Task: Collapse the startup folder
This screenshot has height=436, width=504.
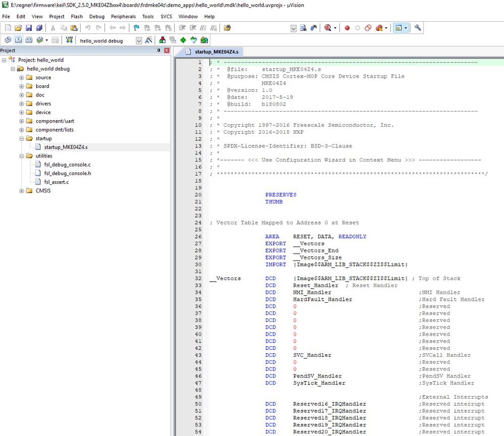Action: pyautogui.click(x=22, y=139)
